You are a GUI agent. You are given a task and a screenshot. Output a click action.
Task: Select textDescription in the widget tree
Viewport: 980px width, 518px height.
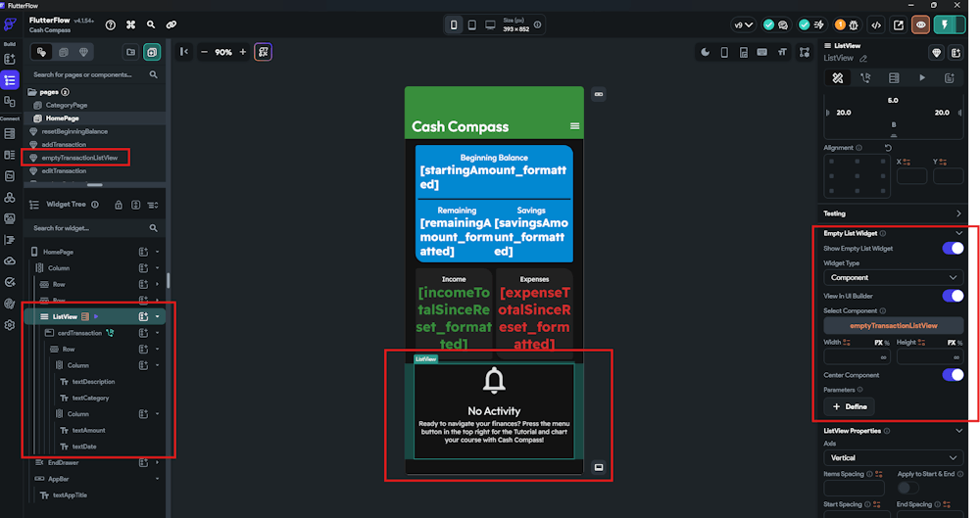(x=93, y=382)
